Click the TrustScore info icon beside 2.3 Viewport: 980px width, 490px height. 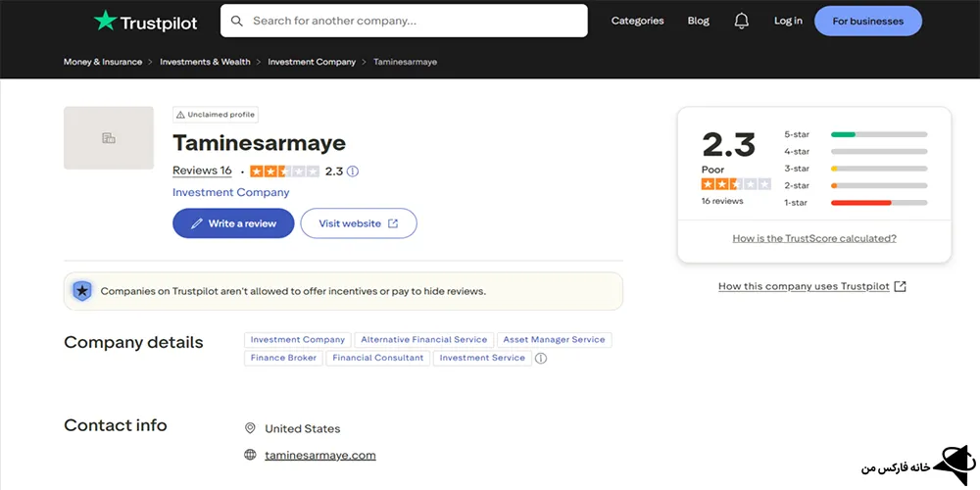(x=353, y=171)
